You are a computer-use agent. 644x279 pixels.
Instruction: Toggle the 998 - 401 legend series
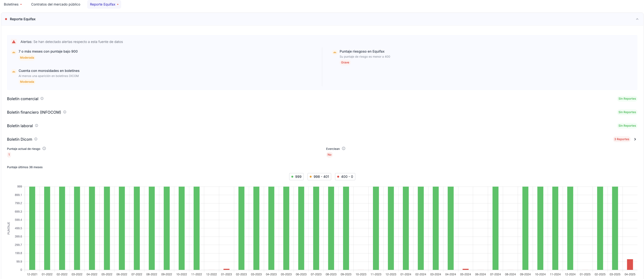pyautogui.click(x=319, y=177)
